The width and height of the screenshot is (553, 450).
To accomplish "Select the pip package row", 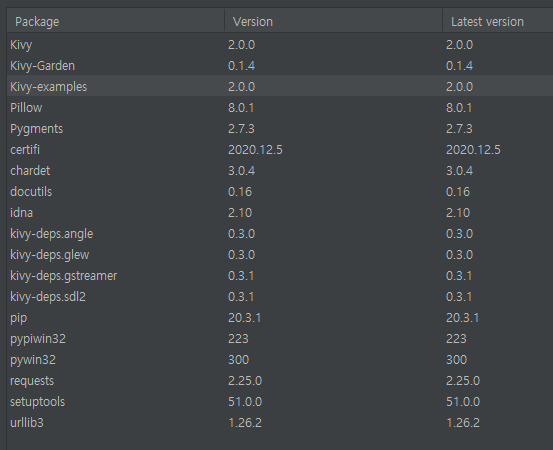I will click(280, 317).
